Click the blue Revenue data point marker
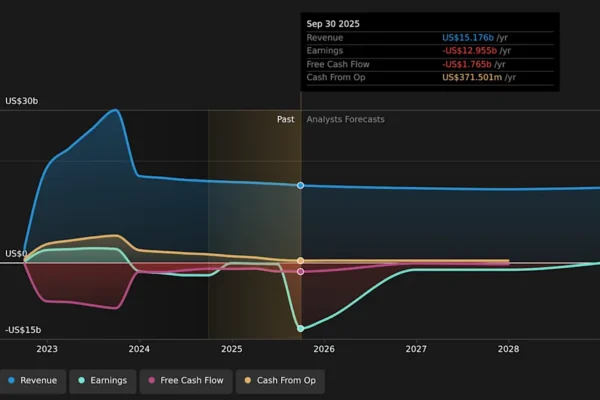 pos(300,185)
